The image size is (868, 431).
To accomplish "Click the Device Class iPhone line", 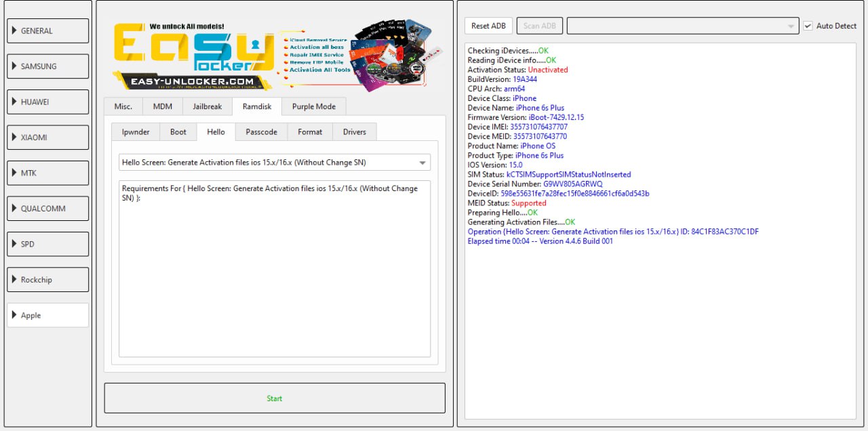I will [502, 98].
